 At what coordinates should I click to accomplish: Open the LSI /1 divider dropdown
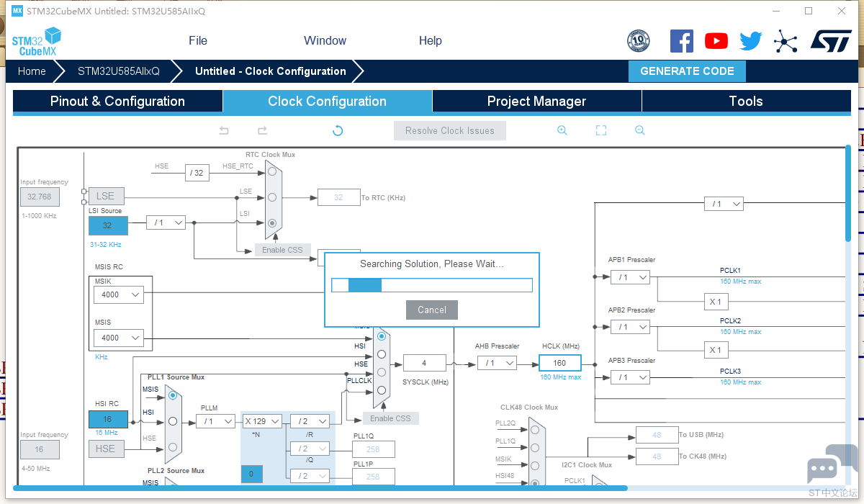point(166,222)
